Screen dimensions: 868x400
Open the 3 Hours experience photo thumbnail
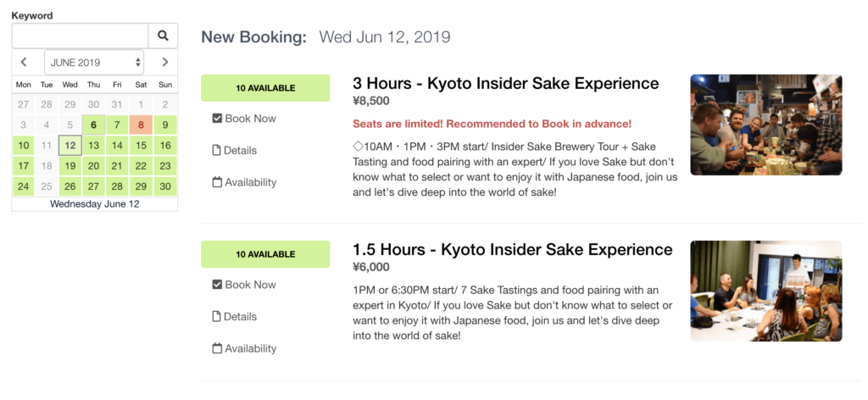[766, 125]
